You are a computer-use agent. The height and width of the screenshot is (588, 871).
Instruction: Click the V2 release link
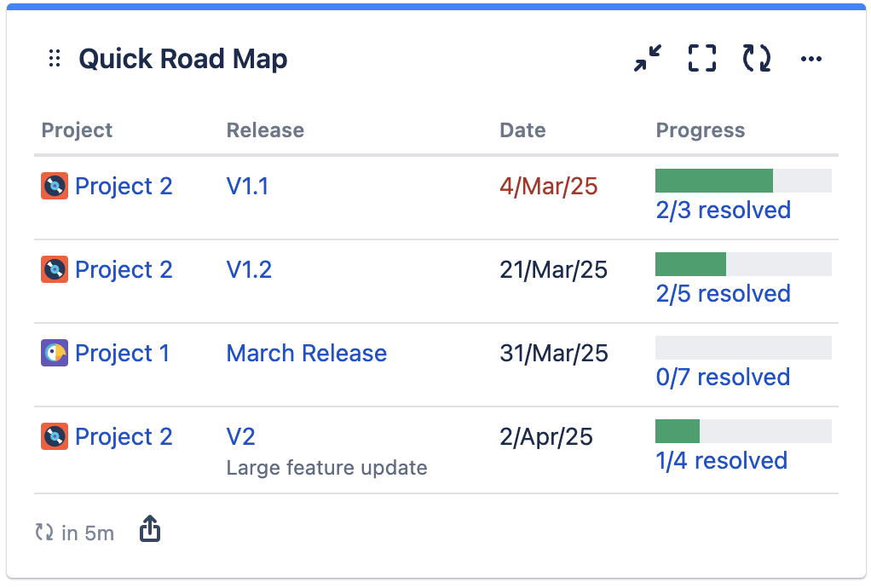[240, 436]
